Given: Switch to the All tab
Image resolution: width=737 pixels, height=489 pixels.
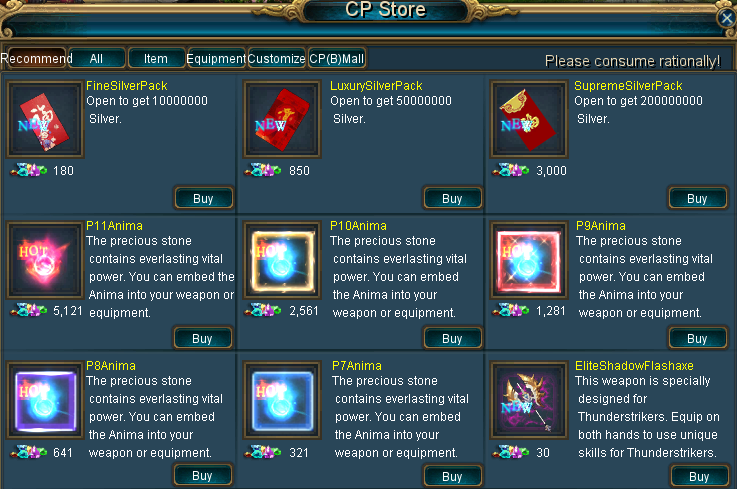Looking at the screenshot, I should tap(97, 58).
